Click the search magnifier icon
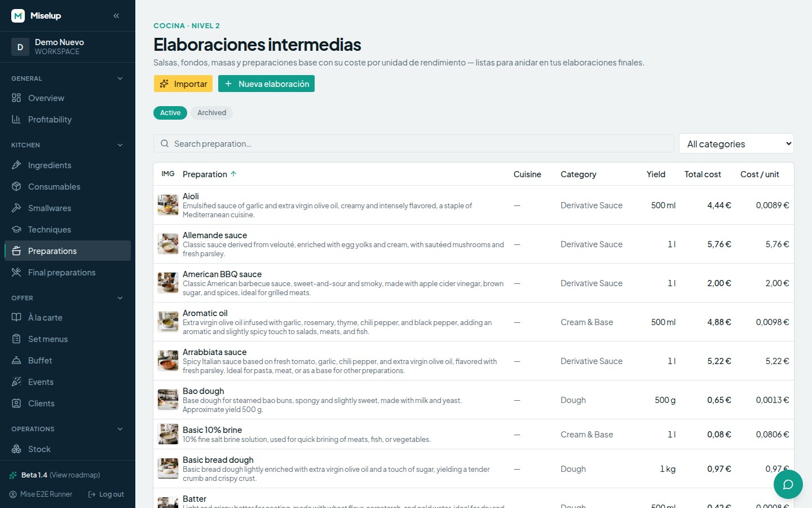This screenshot has width=812, height=508. coord(165,144)
